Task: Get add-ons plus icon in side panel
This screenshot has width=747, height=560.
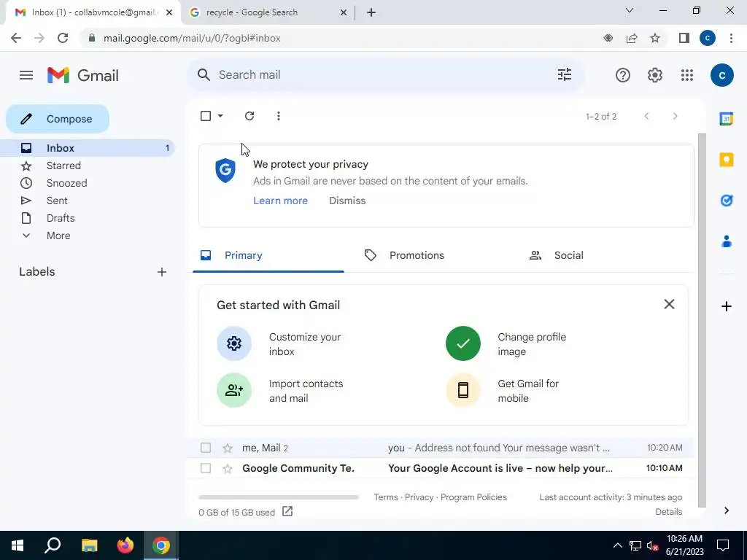Action: point(726,306)
